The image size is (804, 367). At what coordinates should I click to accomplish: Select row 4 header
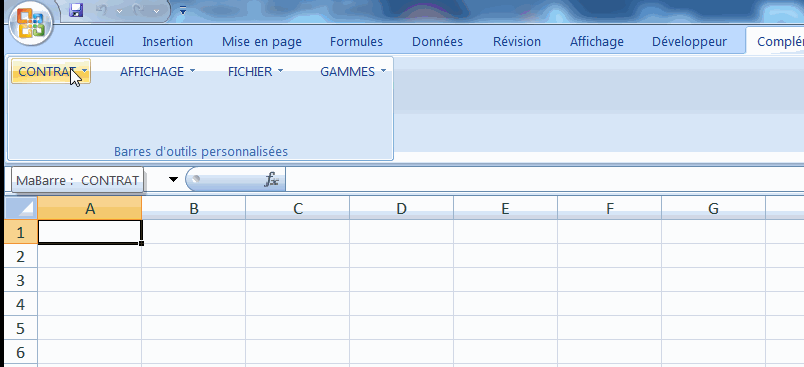coord(21,304)
